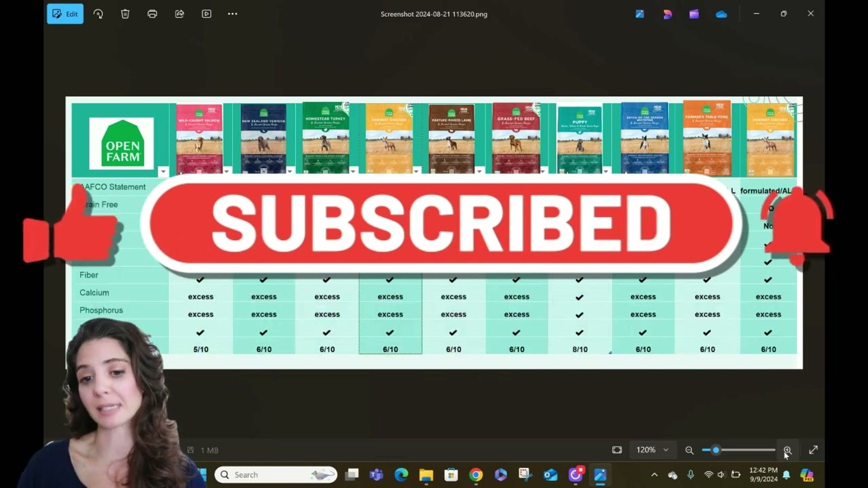Launch Microsoft Edge from the taskbar
This screenshot has height=488, width=868.
tap(401, 475)
